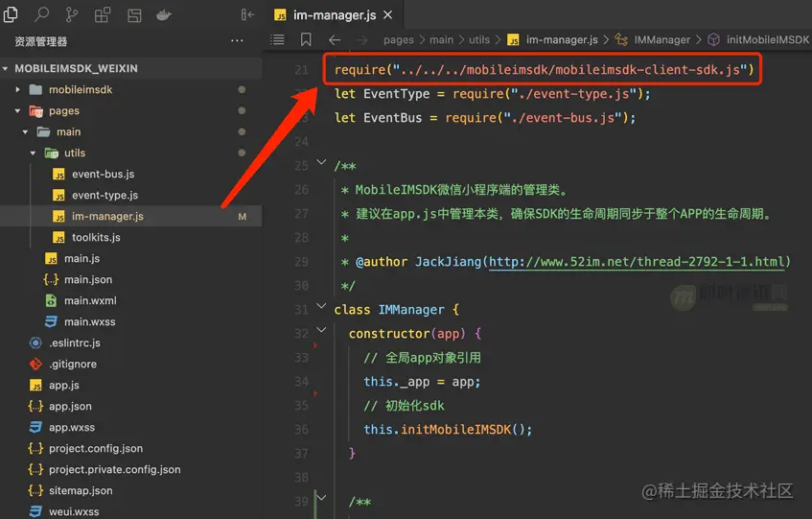The width and height of the screenshot is (812, 519).
Task: Select im-manager.js in the file tree
Action: (x=131, y=216)
